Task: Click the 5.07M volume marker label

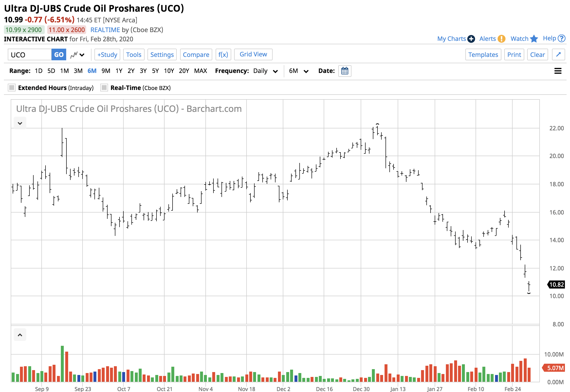Action: pos(553,368)
